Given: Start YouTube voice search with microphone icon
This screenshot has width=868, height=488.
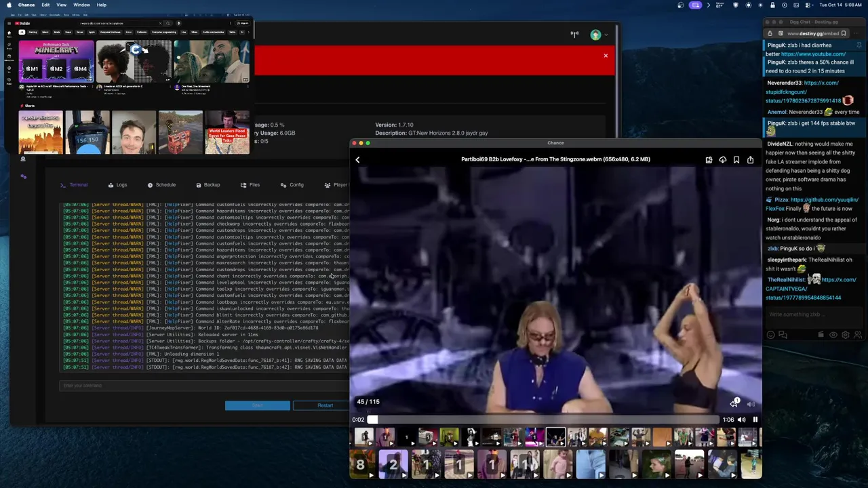Looking at the screenshot, I should click(x=179, y=23).
